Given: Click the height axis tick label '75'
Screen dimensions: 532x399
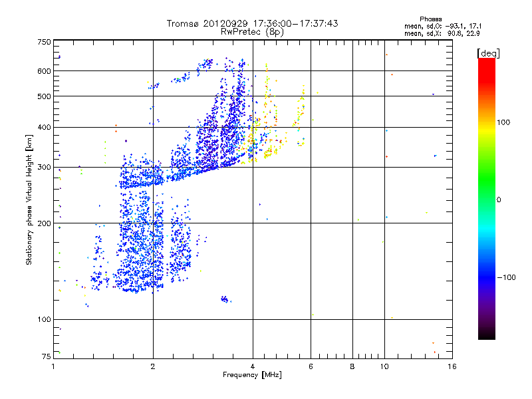Looking at the screenshot, I should point(46,356).
